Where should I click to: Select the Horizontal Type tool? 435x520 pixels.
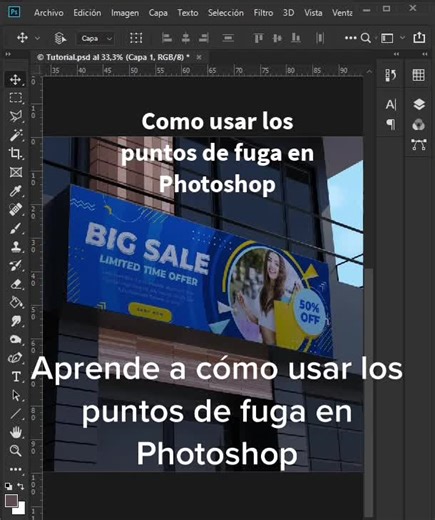pos(16,377)
